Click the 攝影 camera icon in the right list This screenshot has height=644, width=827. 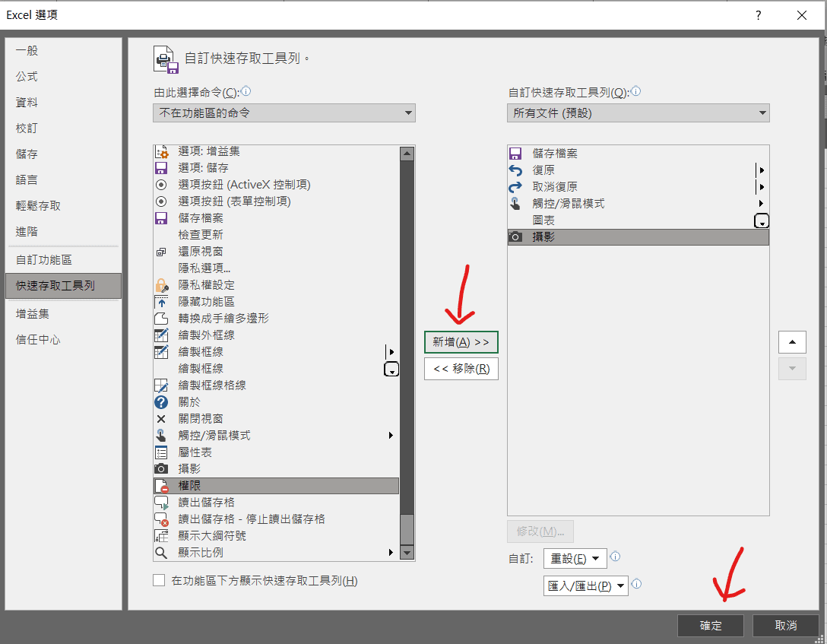tap(515, 237)
